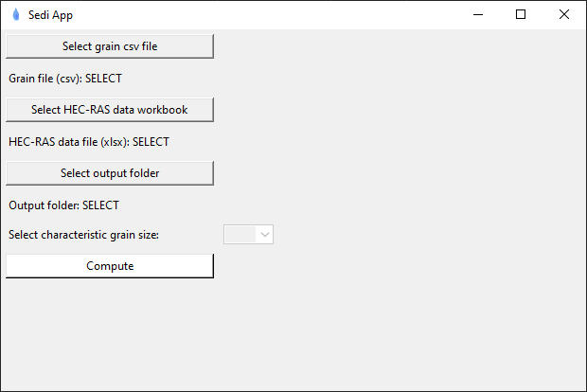Click the blank area right of Select output folder

tap(398, 173)
